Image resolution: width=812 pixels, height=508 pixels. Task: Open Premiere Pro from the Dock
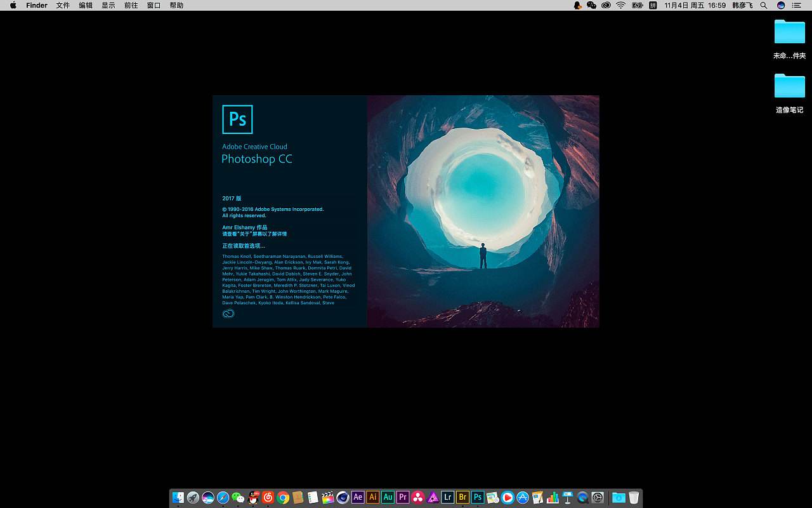coord(403,498)
